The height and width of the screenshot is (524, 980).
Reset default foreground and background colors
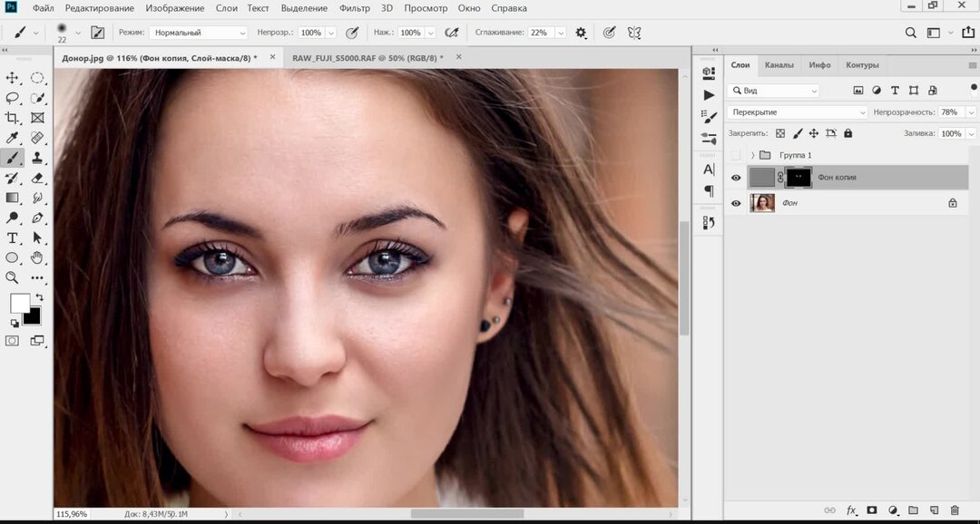(14, 323)
